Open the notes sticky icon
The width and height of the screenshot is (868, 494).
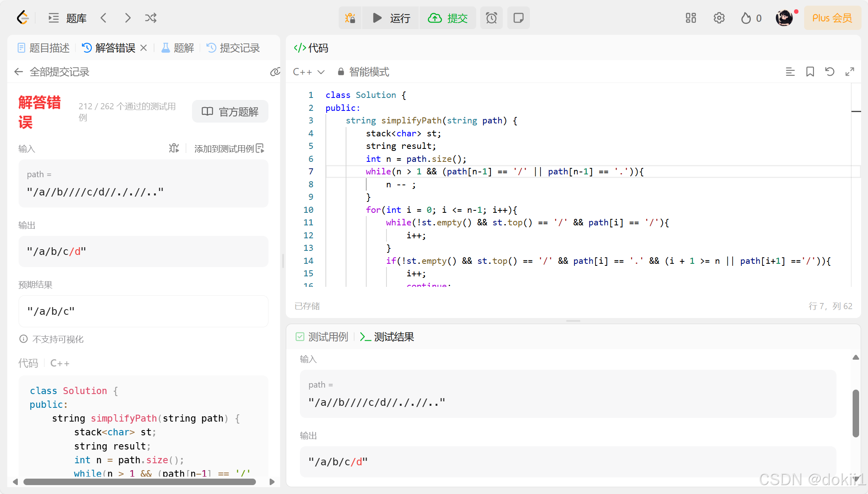click(518, 18)
